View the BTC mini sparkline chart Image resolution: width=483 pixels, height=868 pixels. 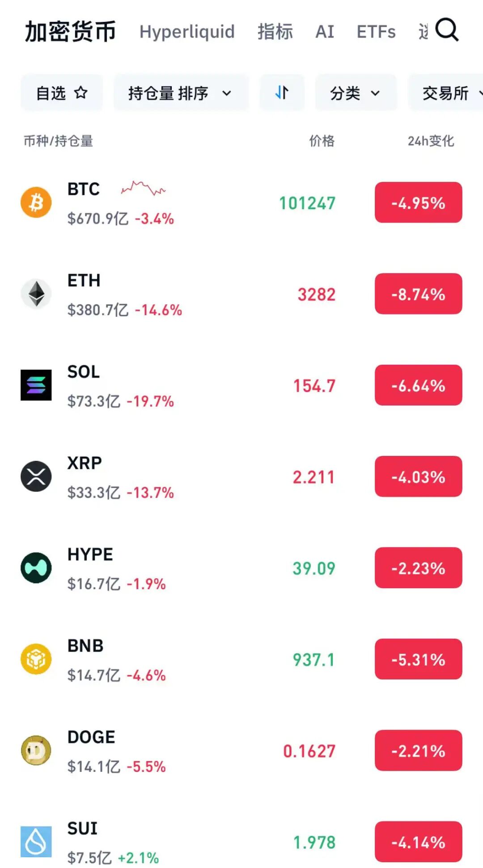(143, 189)
